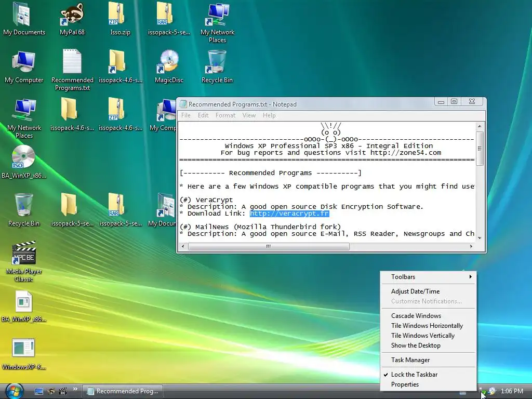The height and width of the screenshot is (399, 532).
Task: Open the Notepad Format menu
Action: click(x=225, y=115)
